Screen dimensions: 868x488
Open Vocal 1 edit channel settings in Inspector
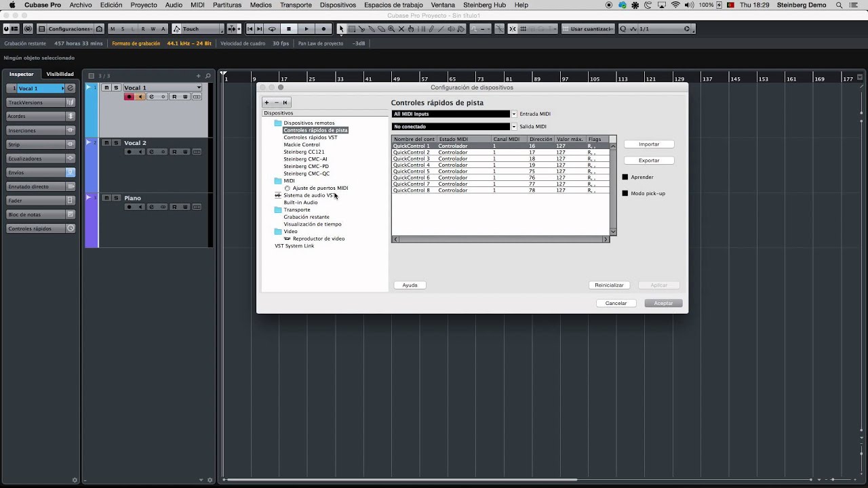point(70,88)
